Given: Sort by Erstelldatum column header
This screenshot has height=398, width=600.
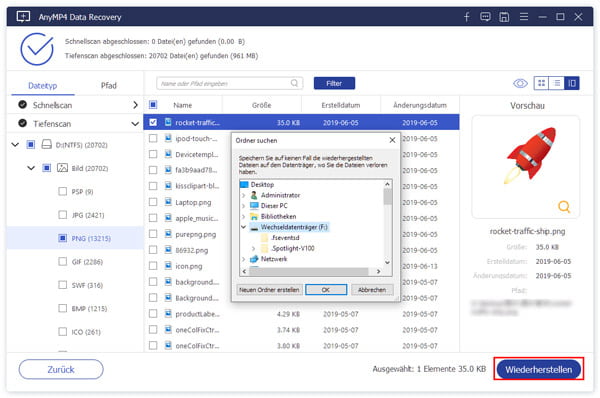Looking at the screenshot, I should [341, 105].
